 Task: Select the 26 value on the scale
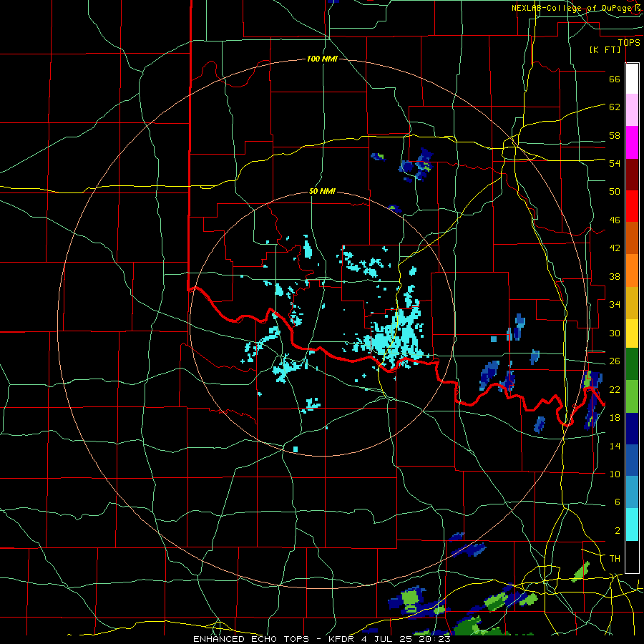(615, 361)
